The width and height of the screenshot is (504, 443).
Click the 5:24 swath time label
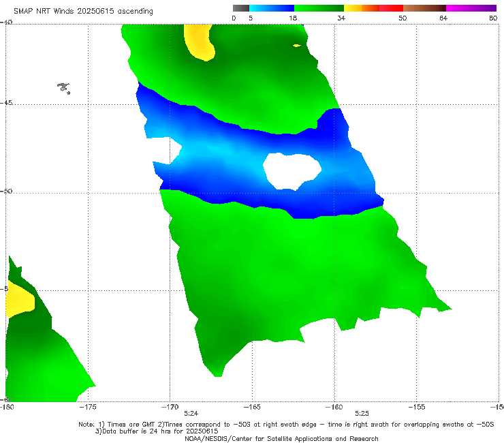coord(191,414)
